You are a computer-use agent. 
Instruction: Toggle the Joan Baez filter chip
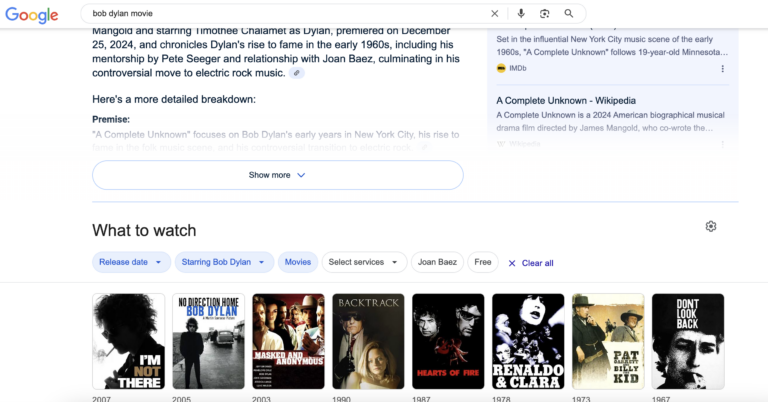(x=437, y=262)
